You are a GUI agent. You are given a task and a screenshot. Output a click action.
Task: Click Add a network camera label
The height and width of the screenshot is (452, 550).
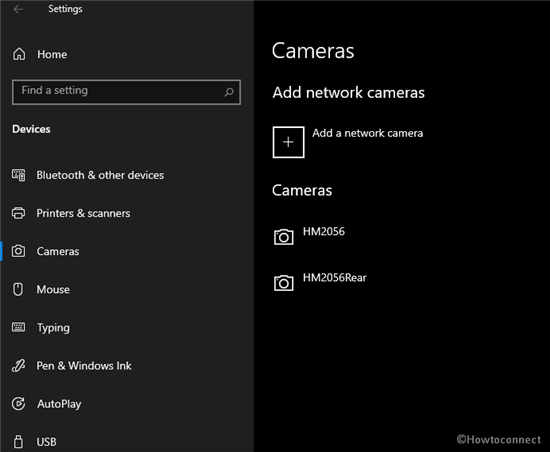[x=368, y=133]
